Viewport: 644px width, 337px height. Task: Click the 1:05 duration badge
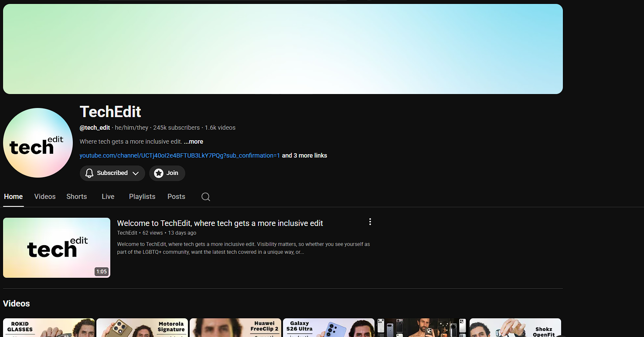coord(102,272)
